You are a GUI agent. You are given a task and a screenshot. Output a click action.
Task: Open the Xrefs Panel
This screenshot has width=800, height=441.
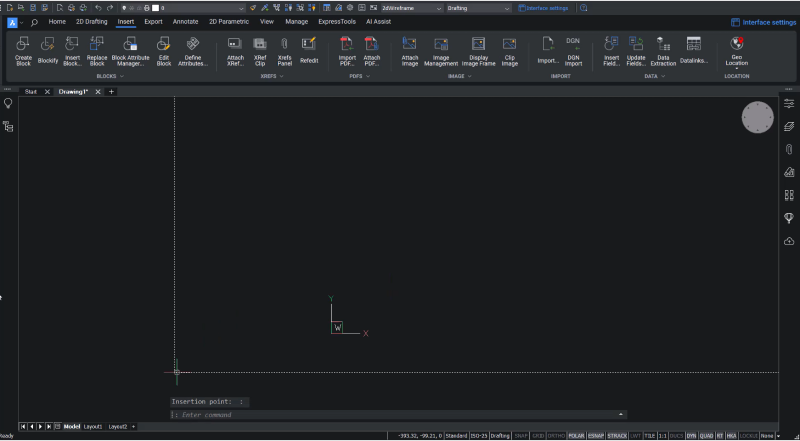tap(285, 51)
